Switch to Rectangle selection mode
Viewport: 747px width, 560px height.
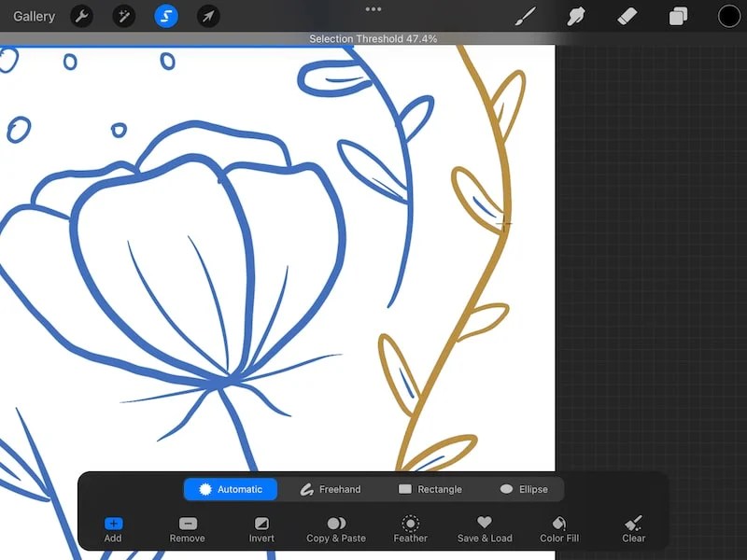(430, 489)
